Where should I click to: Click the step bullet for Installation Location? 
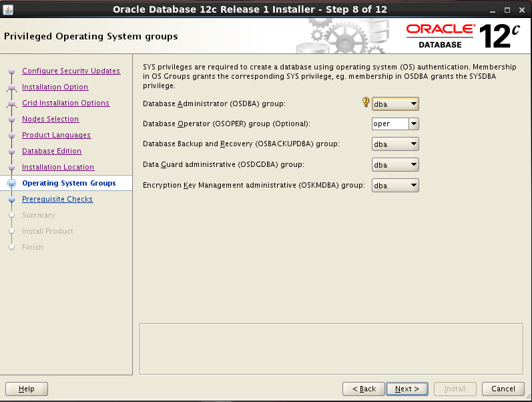[x=12, y=167]
